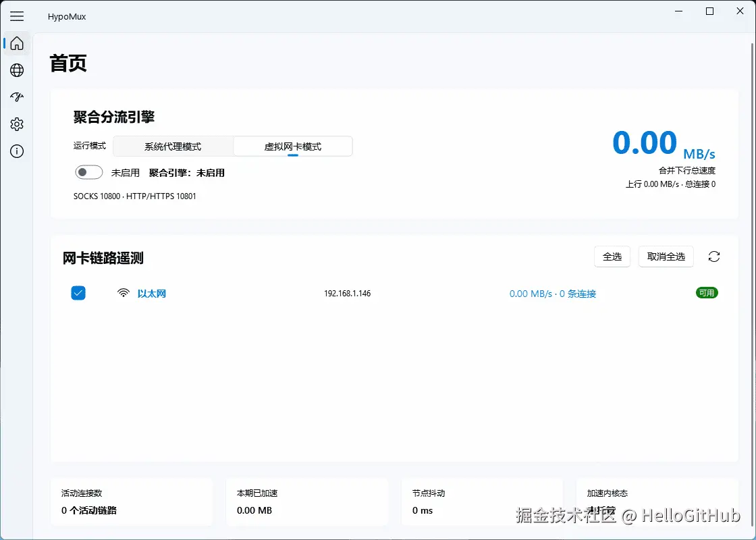Click the 聚合分流引擎 section title

(114, 117)
